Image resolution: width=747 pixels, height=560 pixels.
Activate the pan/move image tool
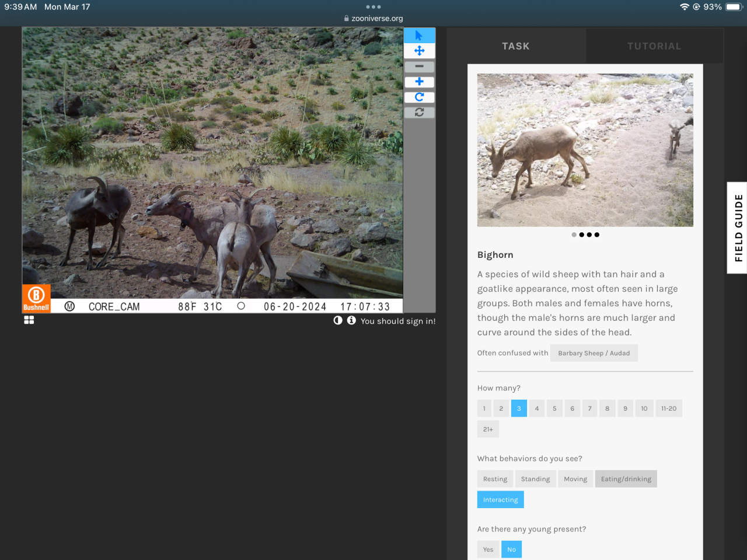(x=419, y=51)
